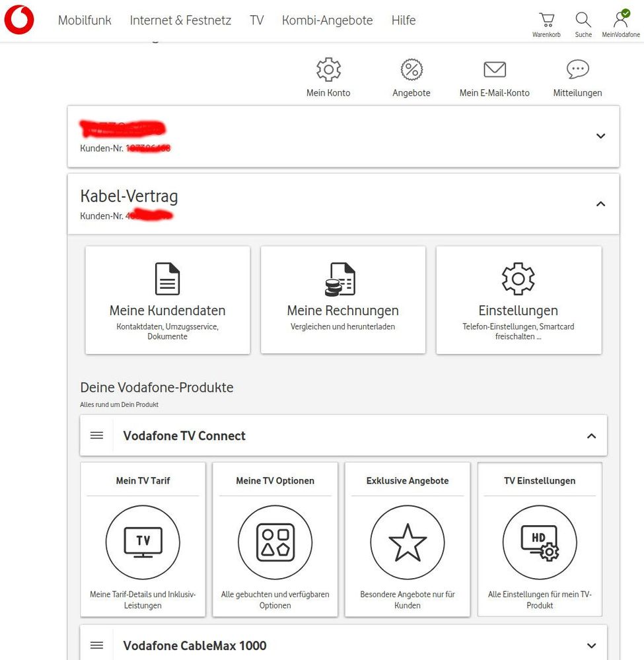Click 'Telefon-Einstellungen, Smartcard freischalten' text

[518, 332]
